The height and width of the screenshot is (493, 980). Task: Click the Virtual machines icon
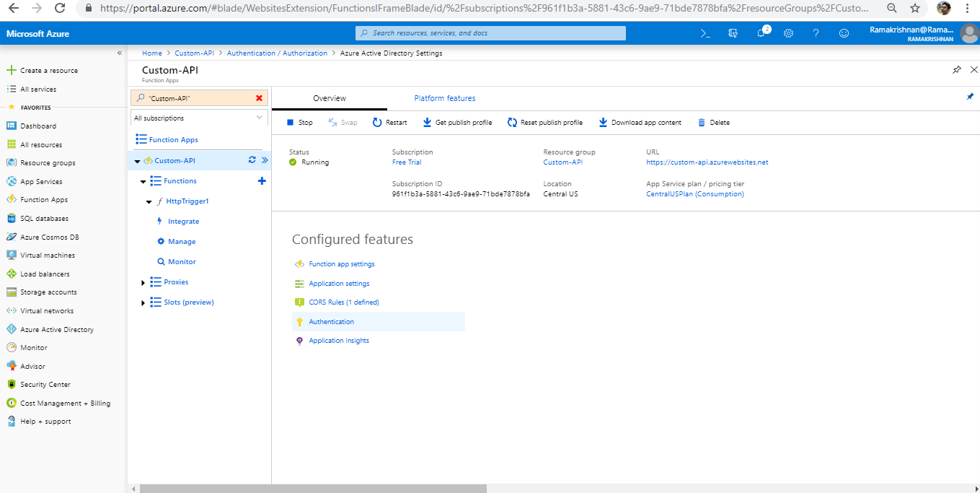(12, 255)
